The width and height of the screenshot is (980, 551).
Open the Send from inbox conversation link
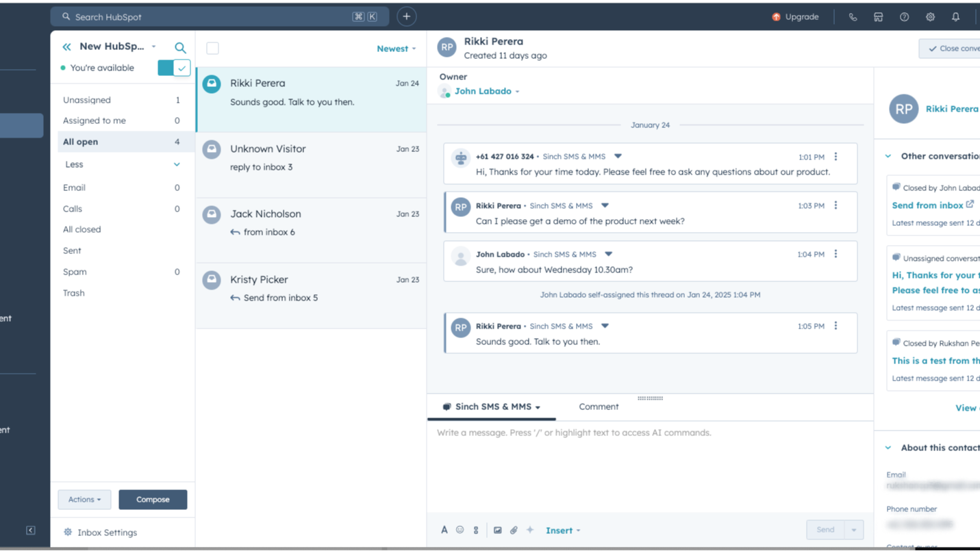(x=927, y=205)
